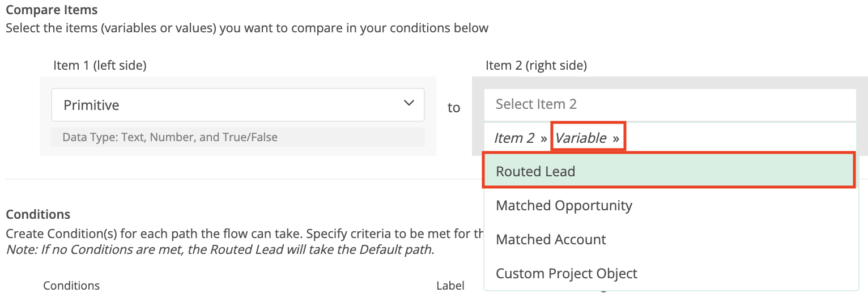
Task: Open the Item 1 Primitive dropdown
Action: click(x=237, y=105)
